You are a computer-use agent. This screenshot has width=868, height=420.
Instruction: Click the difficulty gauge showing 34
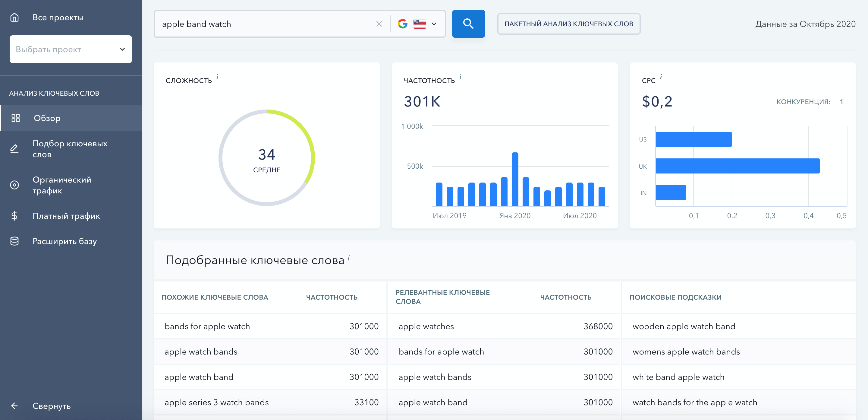pyautogui.click(x=267, y=158)
